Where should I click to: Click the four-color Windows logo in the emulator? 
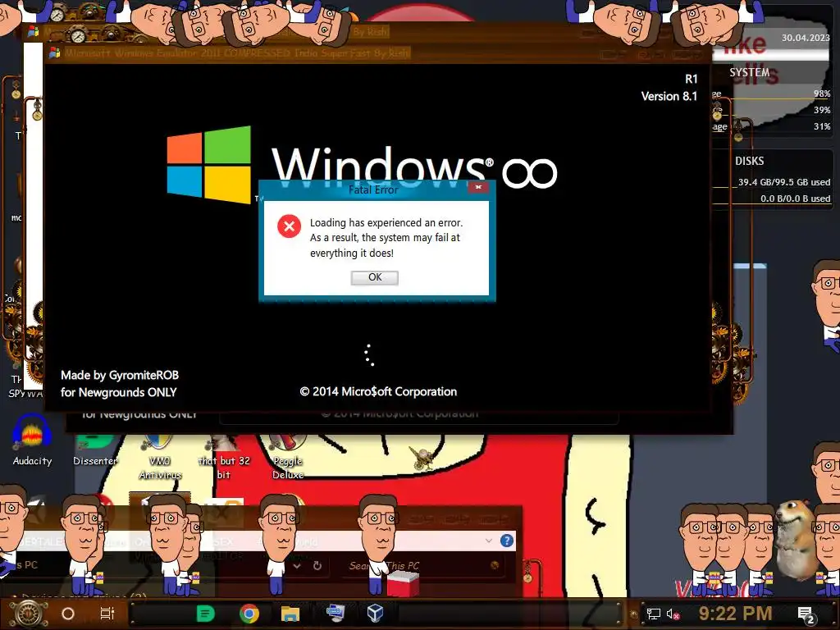[208, 165]
